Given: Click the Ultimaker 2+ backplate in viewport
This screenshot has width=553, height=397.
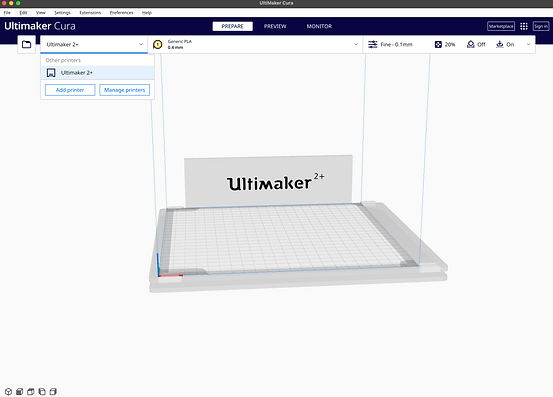Looking at the screenshot, I should pos(268,181).
